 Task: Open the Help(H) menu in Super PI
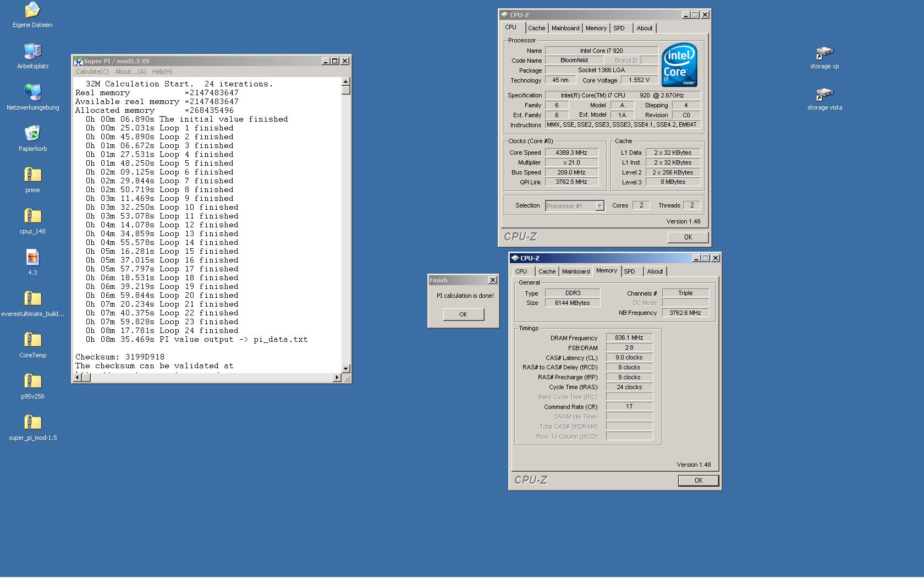[162, 72]
